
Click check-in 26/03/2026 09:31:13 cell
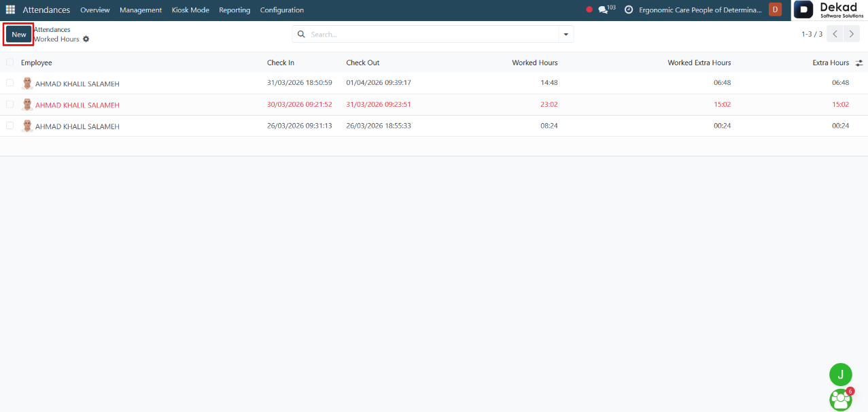click(x=300, y=126)
